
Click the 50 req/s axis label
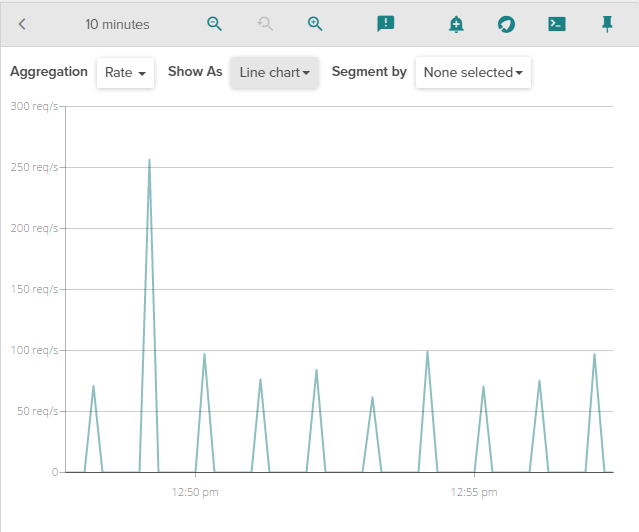37,411
